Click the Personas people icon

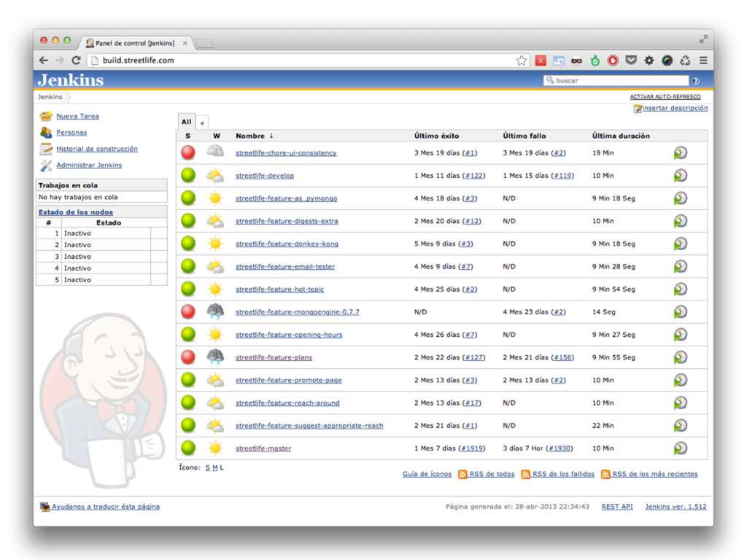tap(46, 133)
